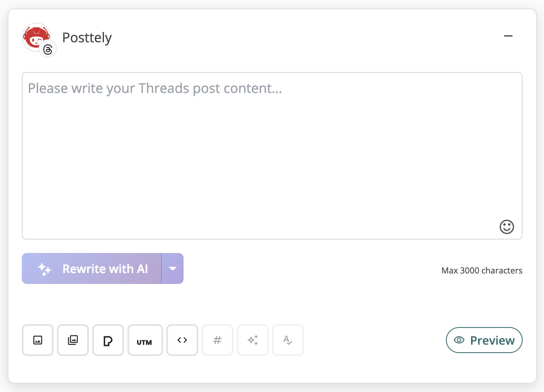Image resolution: width=544 pixels, height=392 pixels.
Task: Click the Posttely account name
Action: [87, 38]
